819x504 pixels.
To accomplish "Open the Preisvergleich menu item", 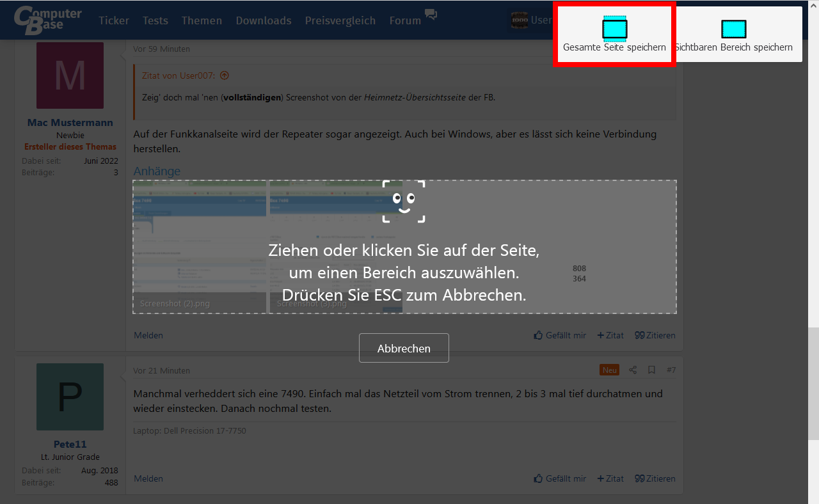I will coord(340,20).
